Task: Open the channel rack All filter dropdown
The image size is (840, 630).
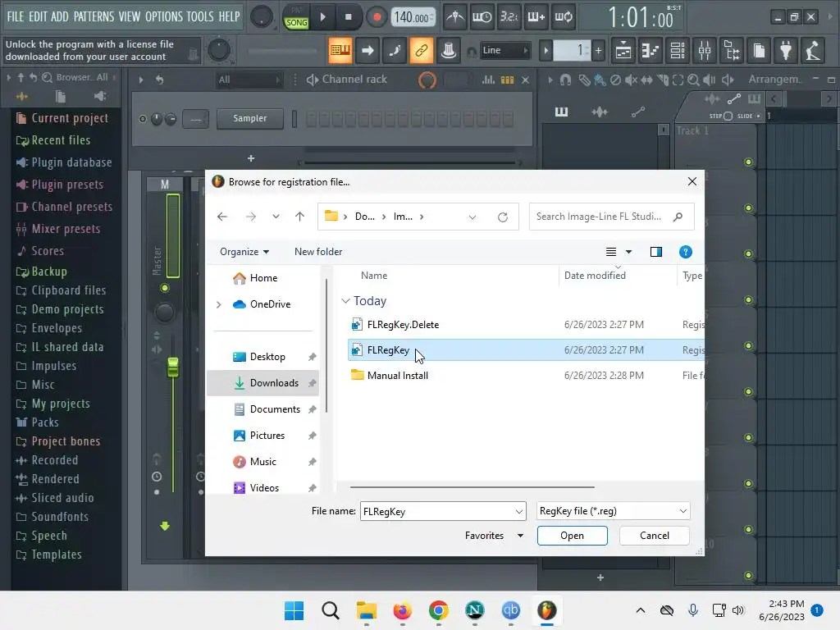Action: pos(249,80)
